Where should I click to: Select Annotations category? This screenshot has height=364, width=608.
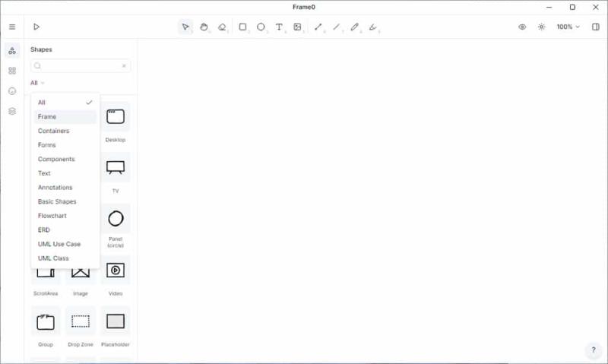pos(65,188)
